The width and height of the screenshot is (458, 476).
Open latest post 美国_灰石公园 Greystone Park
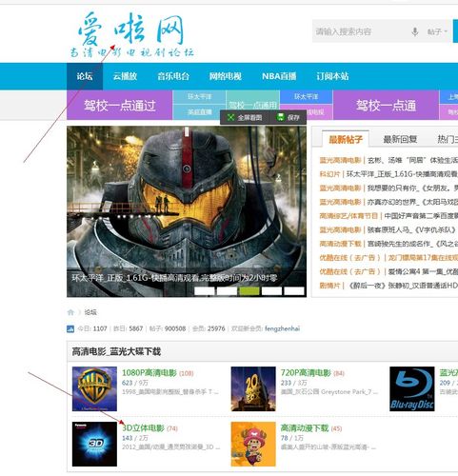(x=329, y=392)
